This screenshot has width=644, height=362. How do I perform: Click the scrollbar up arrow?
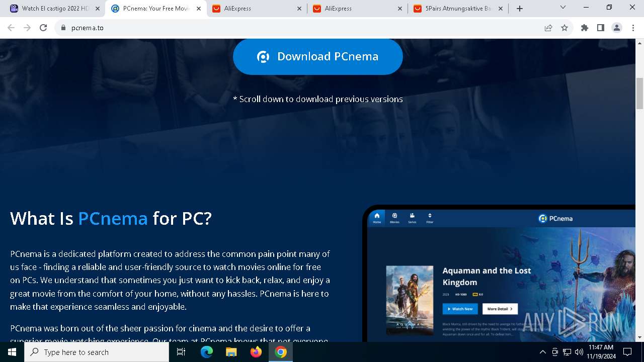tap(639, 43)
